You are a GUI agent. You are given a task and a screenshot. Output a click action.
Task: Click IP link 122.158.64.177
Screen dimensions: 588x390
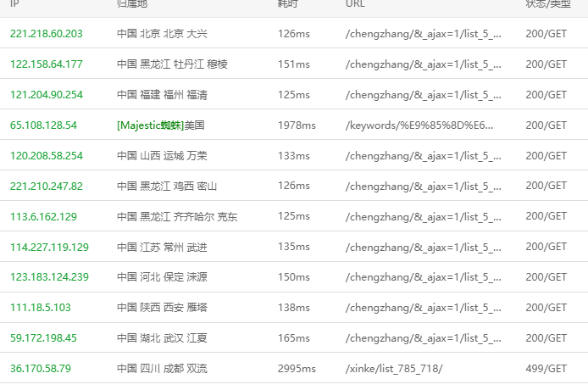[x=46, y=64]
